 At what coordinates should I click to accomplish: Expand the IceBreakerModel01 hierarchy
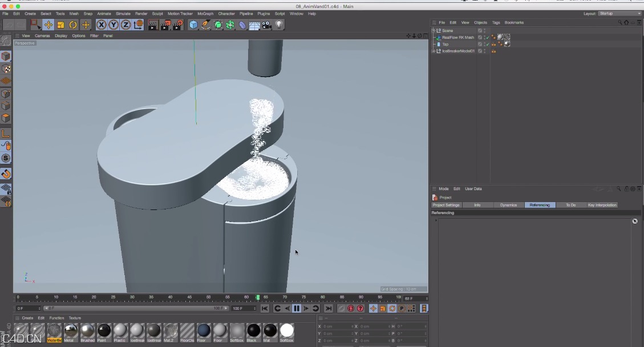(x=433, y=51)
